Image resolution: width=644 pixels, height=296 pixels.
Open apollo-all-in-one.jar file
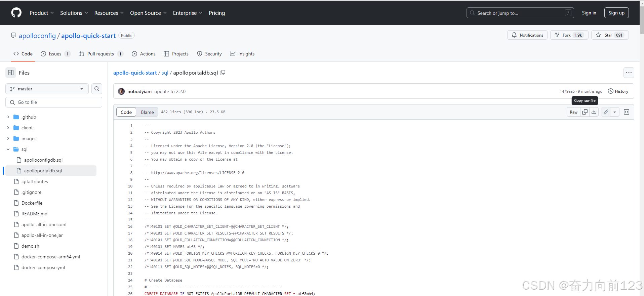click(x=42, y=235)
